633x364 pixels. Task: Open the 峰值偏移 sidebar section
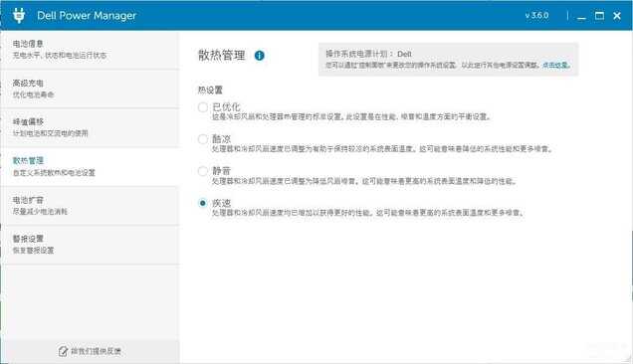pyautogui.click(x=90, y=128)
